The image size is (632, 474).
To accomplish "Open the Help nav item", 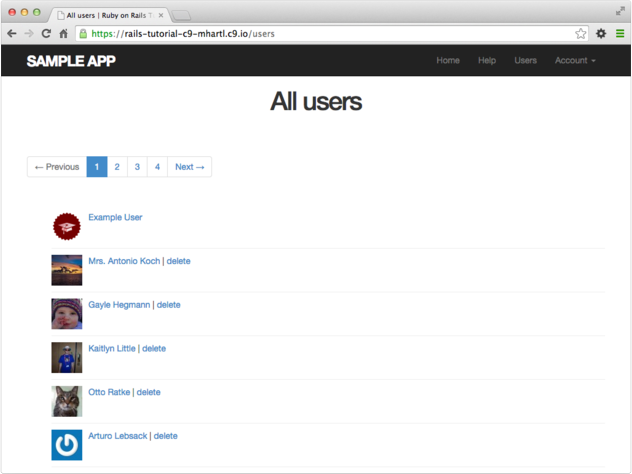I will [487, 61].
